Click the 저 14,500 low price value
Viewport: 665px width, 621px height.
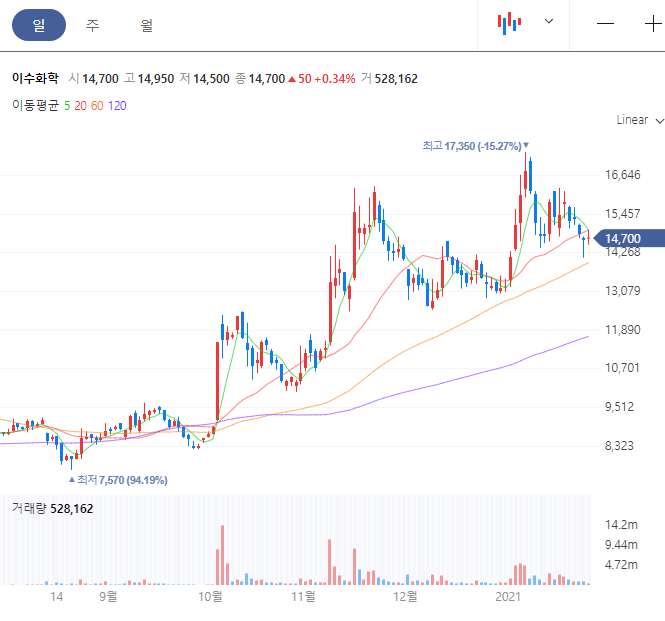pyautogui.click(x=204, y=78)
